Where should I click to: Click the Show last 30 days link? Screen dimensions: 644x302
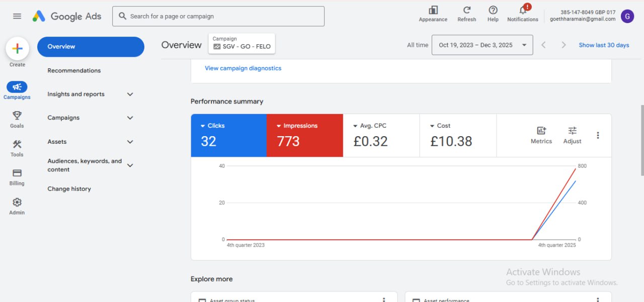tap(604, 45)
